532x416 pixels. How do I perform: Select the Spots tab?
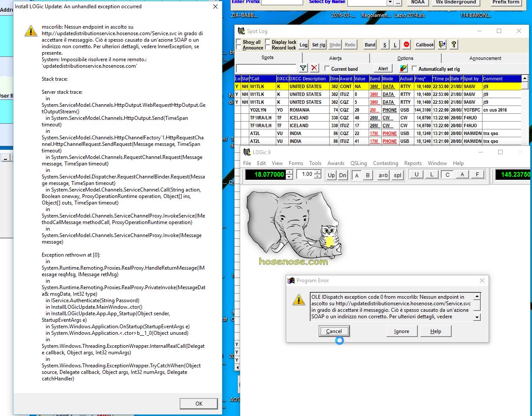click(x=268, y=58)
